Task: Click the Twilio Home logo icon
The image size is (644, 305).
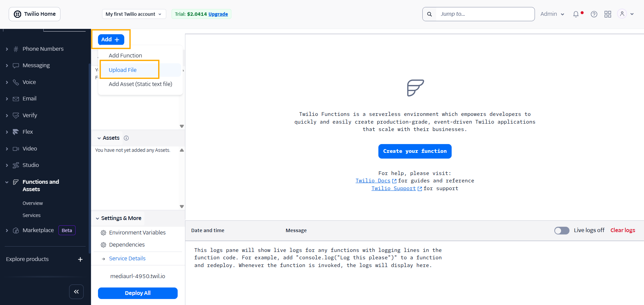Action: point(17,14)
